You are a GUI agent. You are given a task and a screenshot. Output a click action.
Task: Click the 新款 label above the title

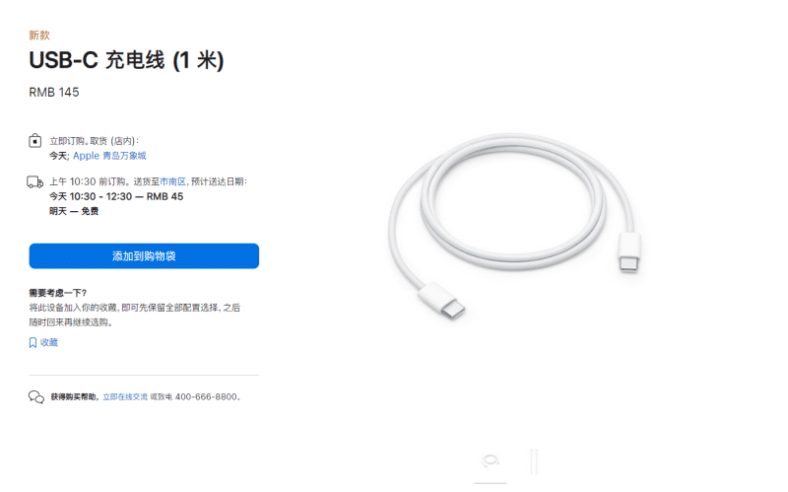[39, 35]
